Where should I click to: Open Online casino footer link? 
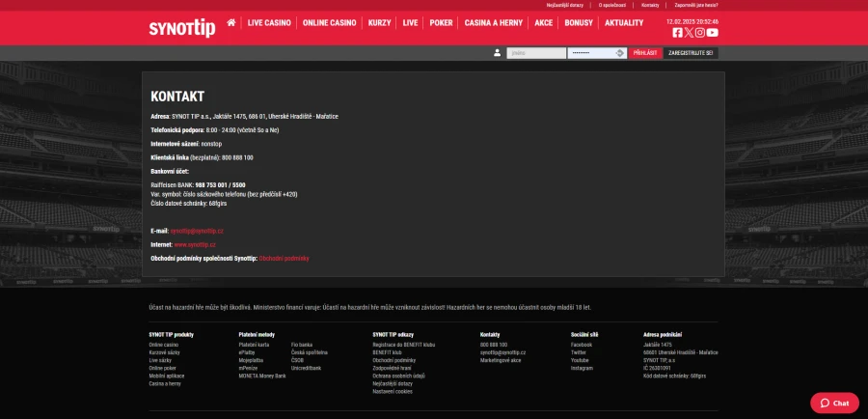163,345
